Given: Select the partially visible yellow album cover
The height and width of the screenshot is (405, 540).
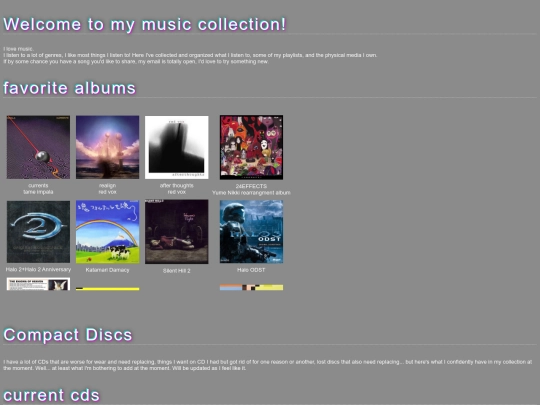Looking at the screenshot, I should tap(107, 289).
